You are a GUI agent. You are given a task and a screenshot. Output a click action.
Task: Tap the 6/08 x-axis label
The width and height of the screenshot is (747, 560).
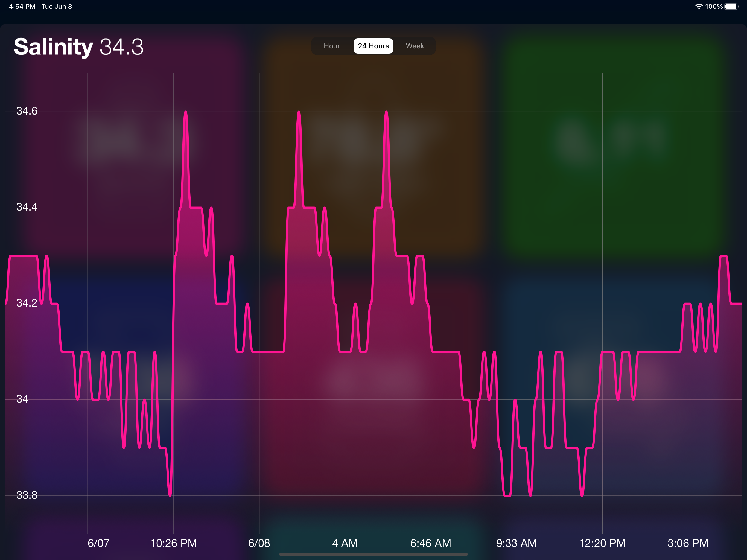click(259, 543)
